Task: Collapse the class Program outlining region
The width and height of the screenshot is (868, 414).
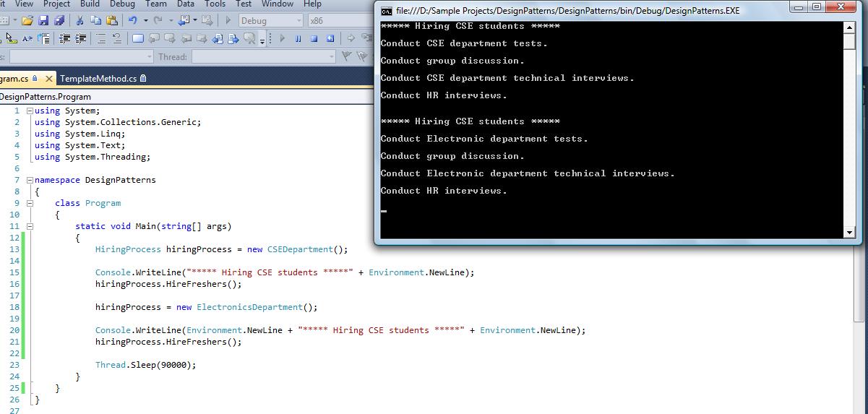Action: point(30,203)
